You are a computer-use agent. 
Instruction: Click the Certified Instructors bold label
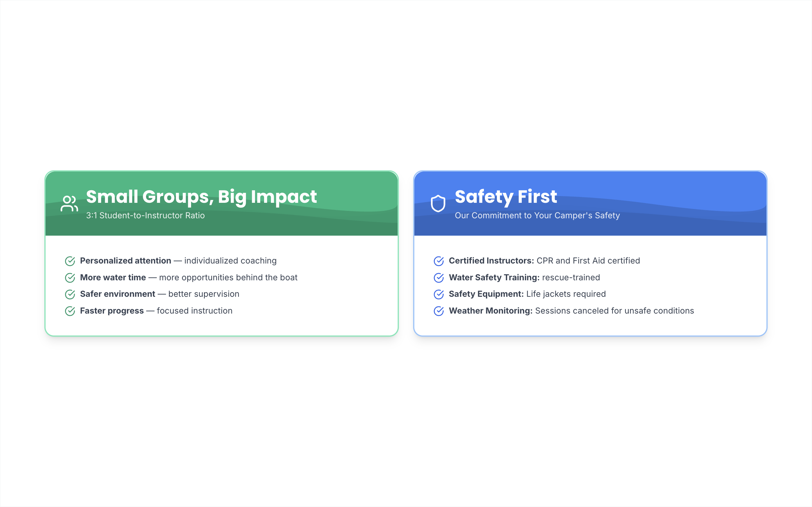pyautogui.click(x=491, y=261)
